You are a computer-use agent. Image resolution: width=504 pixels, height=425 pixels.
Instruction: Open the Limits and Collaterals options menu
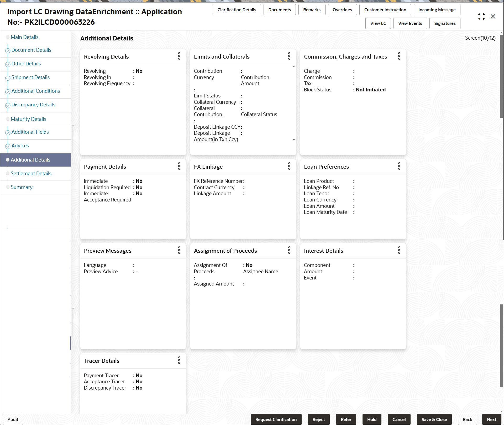coord(289,56)
